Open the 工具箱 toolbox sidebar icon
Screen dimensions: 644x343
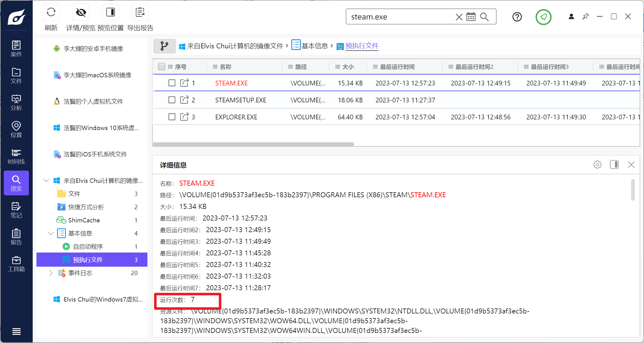(x=16, y=264)
